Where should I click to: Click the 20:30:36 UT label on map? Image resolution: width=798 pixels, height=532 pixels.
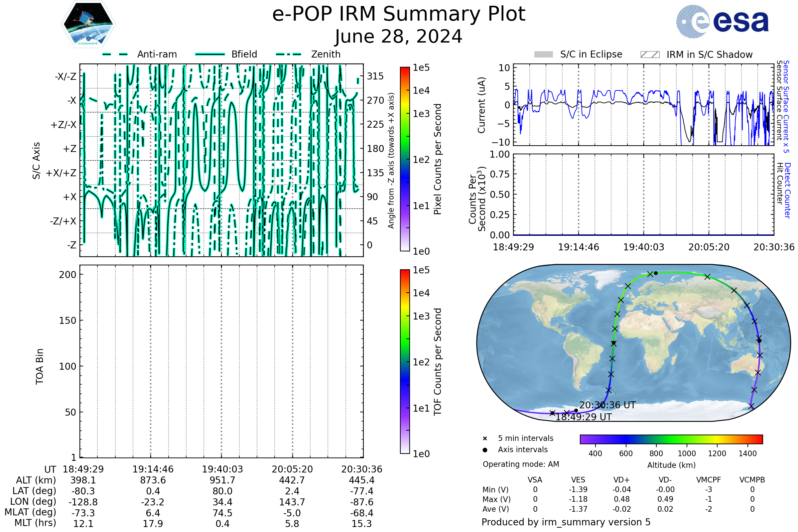pos(607,405)
